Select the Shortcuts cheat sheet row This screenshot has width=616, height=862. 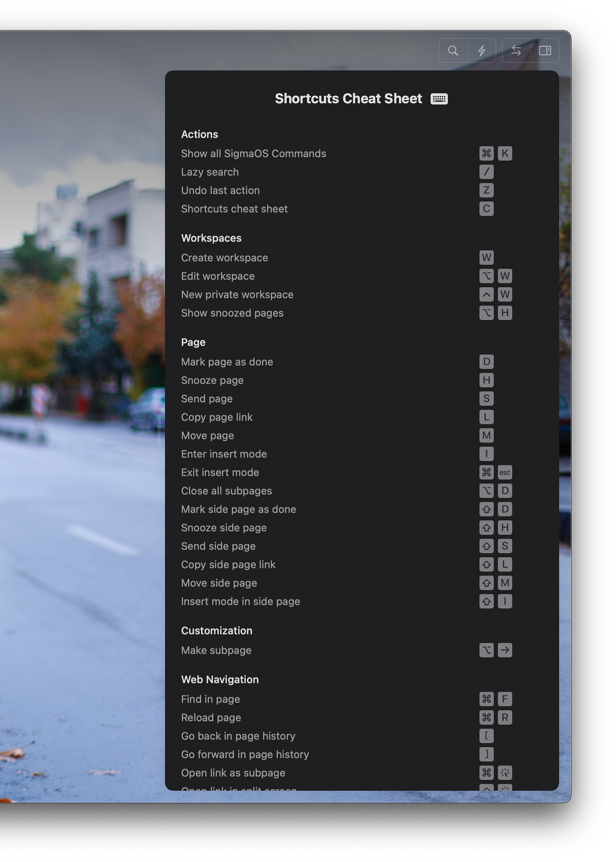point(338,209)
